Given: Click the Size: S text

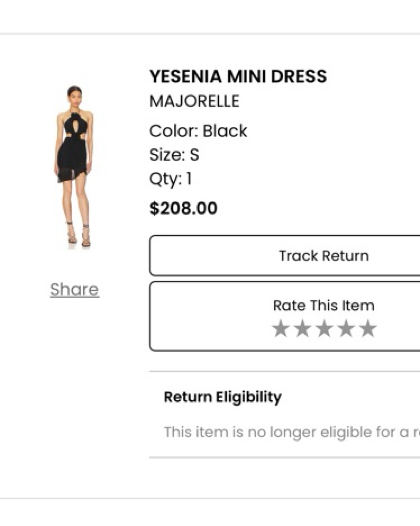Looking at the screenshot, I should click(x=174, y=155).
